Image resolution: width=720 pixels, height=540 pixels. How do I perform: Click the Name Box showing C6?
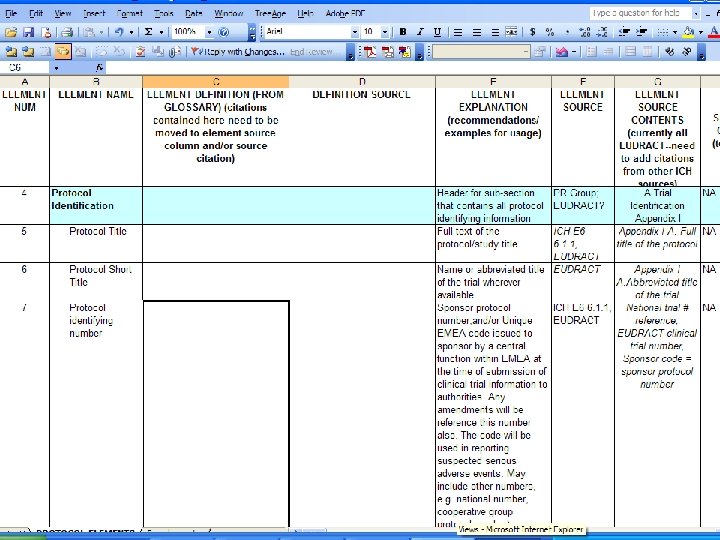pos(25,68)
